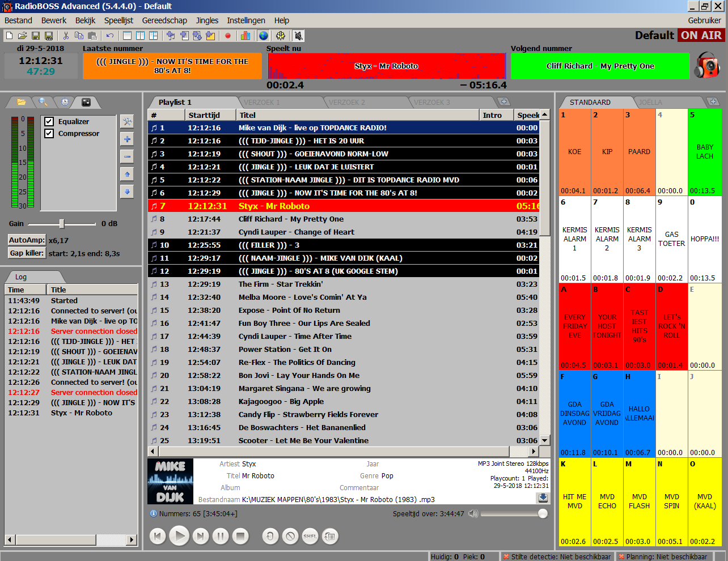Pause the current playback
The width and height of the screenshot is (728, 561).
pos(221,535)
